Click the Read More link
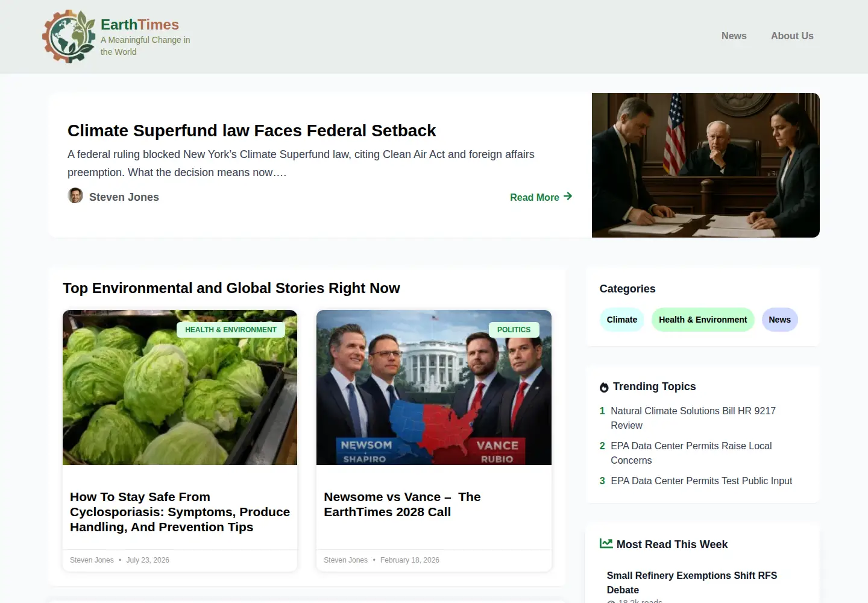Screen dimensions: 868x603 pos(541,197)
